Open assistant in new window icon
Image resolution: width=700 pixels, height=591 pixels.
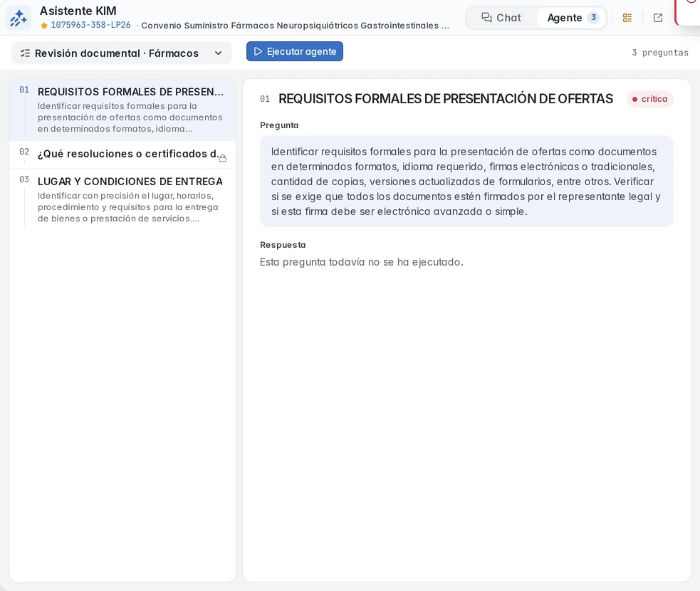pos(657,18)
